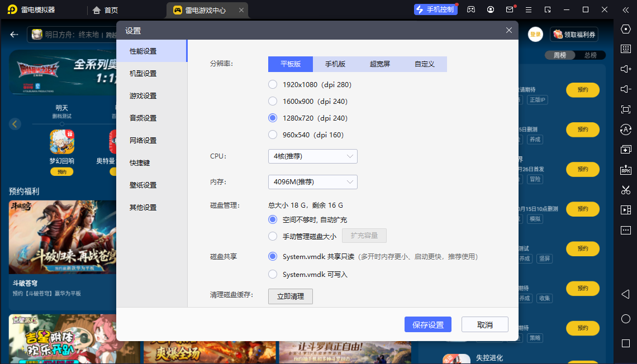Click the volume down icon in sidebar

626,89
